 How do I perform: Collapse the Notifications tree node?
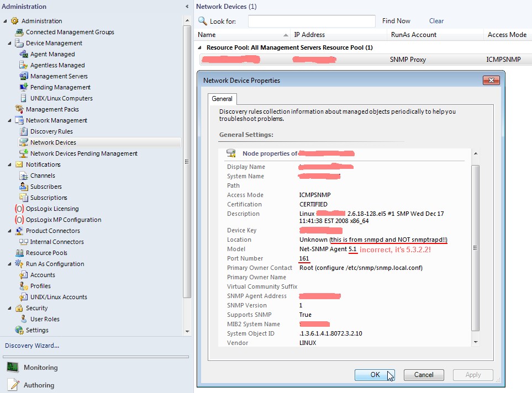click(9, 164)
